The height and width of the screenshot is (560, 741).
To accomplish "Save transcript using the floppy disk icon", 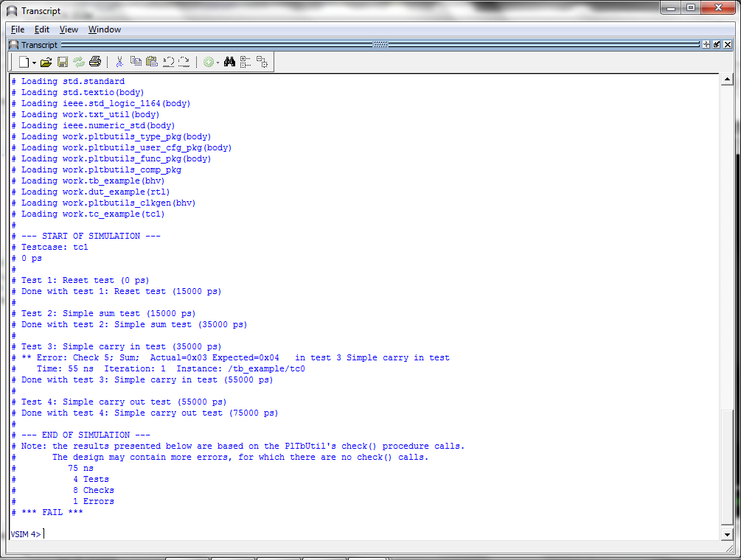I will tap(63, 63).
